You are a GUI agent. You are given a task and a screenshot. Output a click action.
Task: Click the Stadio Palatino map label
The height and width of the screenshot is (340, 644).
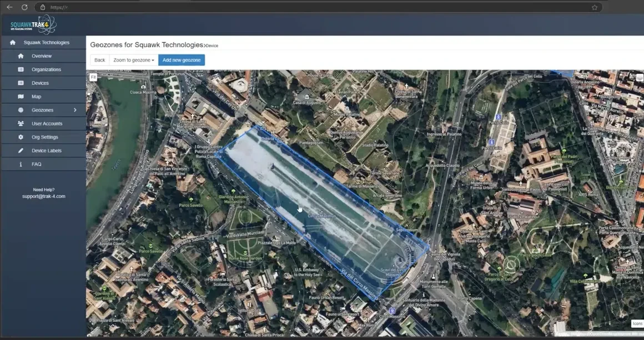375,145
